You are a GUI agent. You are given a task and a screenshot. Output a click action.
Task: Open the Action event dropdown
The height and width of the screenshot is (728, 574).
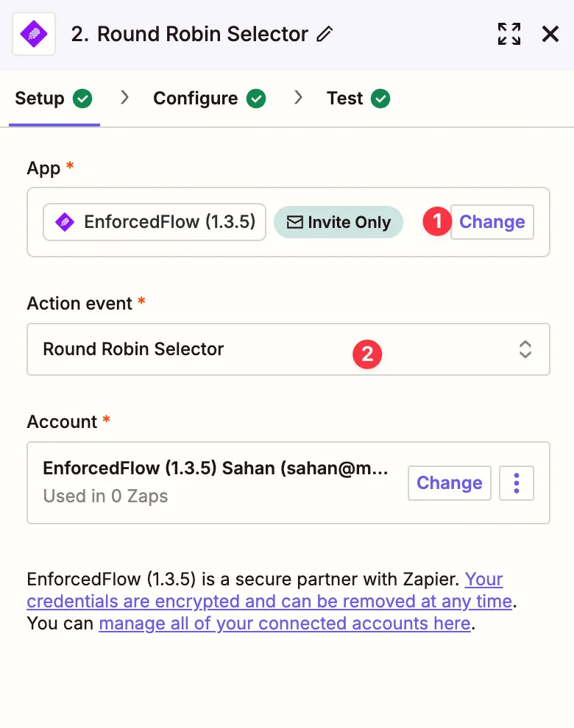(288, 349)
